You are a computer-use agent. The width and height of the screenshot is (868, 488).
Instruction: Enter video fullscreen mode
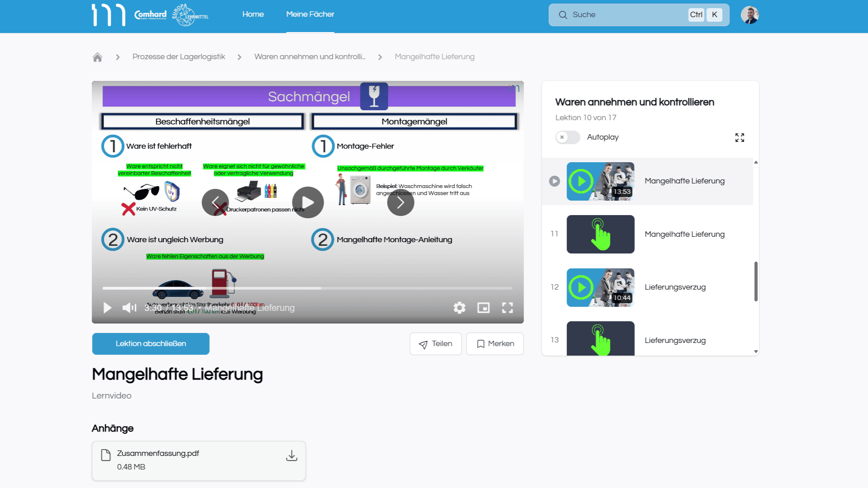[x=507, y=308]
